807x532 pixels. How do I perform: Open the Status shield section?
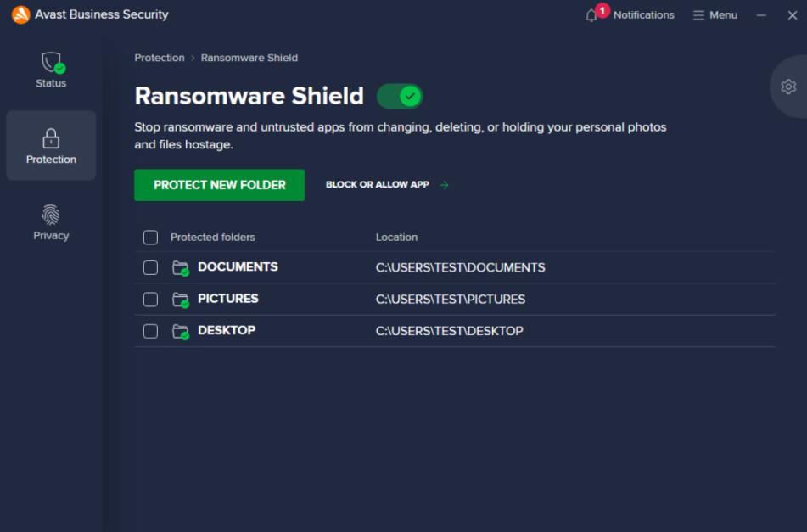click(51, 70)
